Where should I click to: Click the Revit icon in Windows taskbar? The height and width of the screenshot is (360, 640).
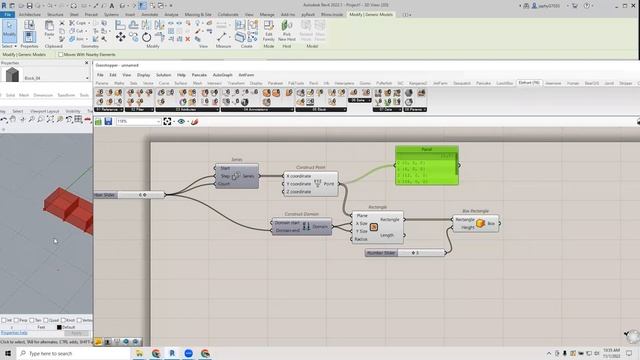point(172,353)
